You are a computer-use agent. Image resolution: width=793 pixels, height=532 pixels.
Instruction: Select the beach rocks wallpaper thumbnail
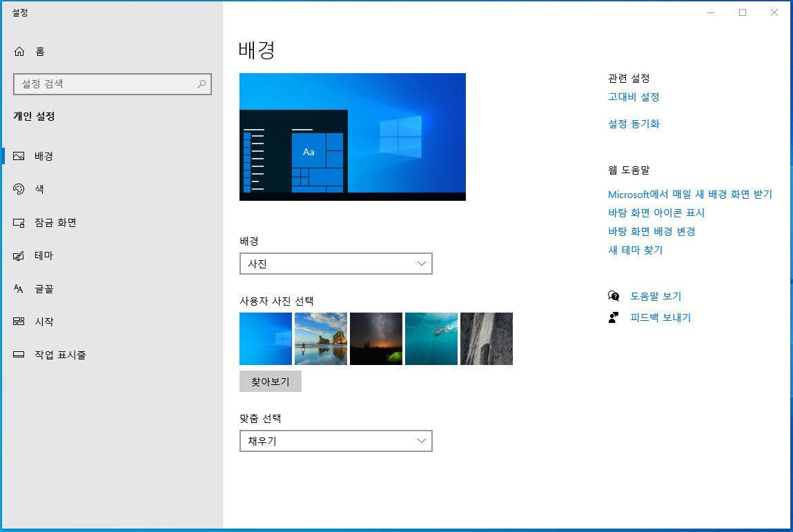click(321, 339)
